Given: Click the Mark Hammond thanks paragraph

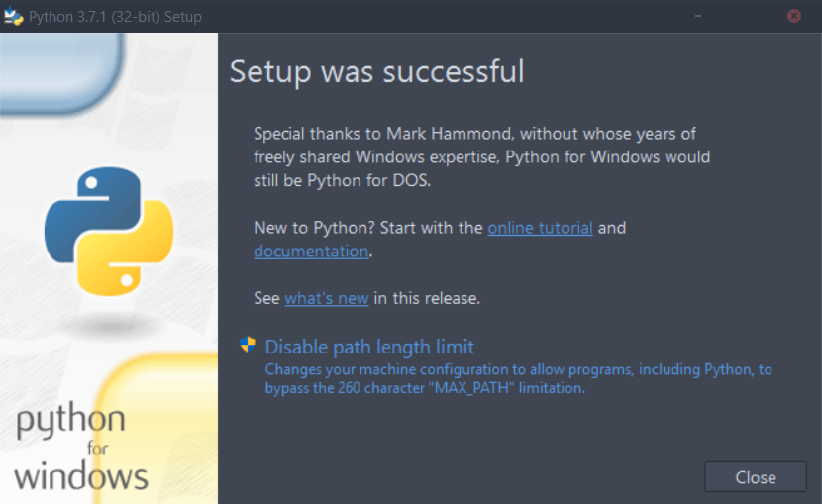Looking at the screenshot, I should pyautogui.click(x=481, y=156).
